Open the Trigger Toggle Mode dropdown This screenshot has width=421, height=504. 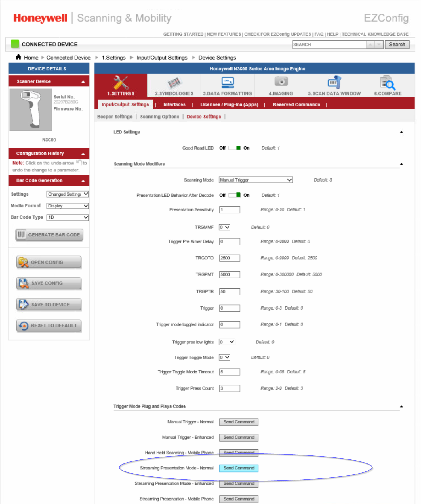tap(224, 357)
